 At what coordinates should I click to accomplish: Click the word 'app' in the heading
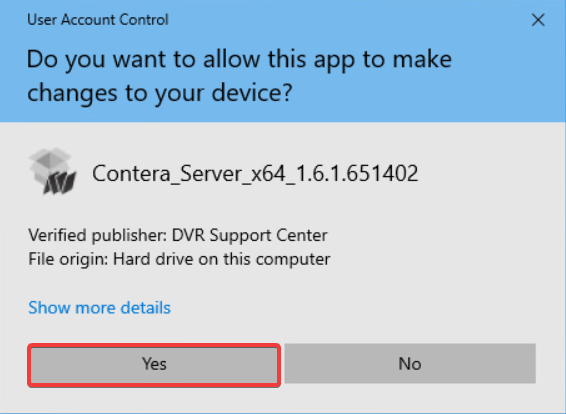coord(335,61)
